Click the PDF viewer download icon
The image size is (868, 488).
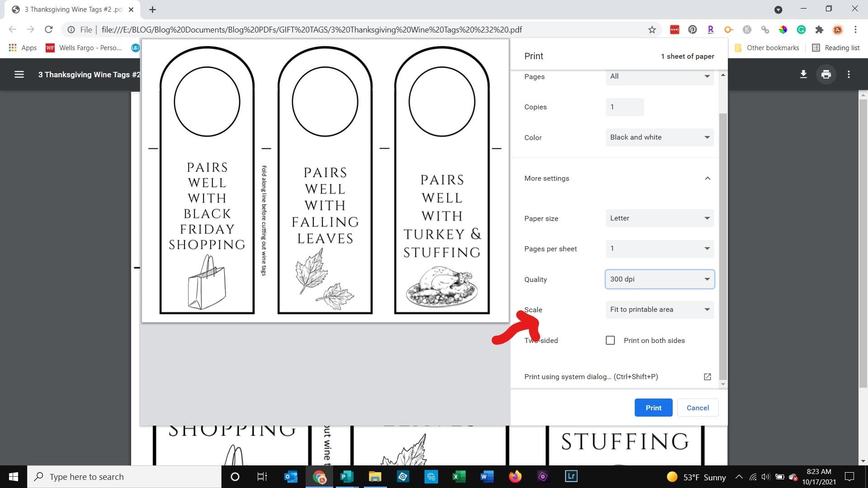[803, 75]
